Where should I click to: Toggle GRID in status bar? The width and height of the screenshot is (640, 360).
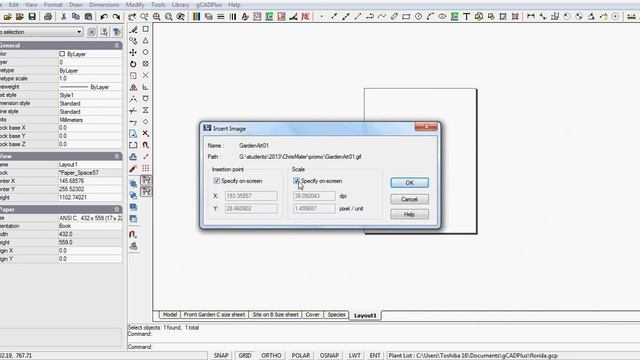[x=245, y=356]
